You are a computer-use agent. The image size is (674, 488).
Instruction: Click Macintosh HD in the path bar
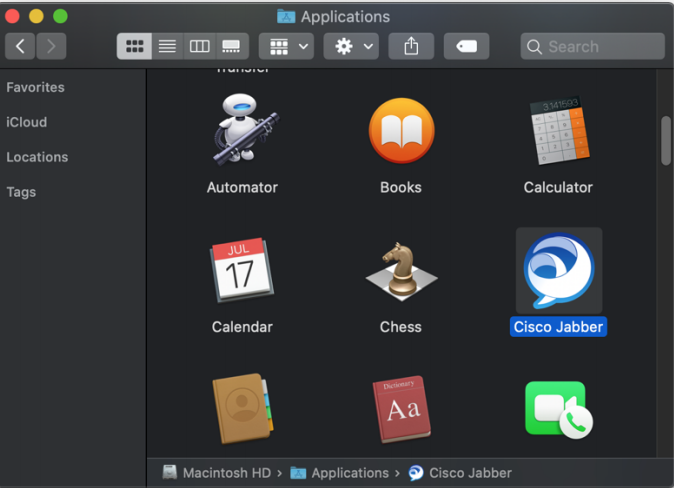(x=217, y=473)
